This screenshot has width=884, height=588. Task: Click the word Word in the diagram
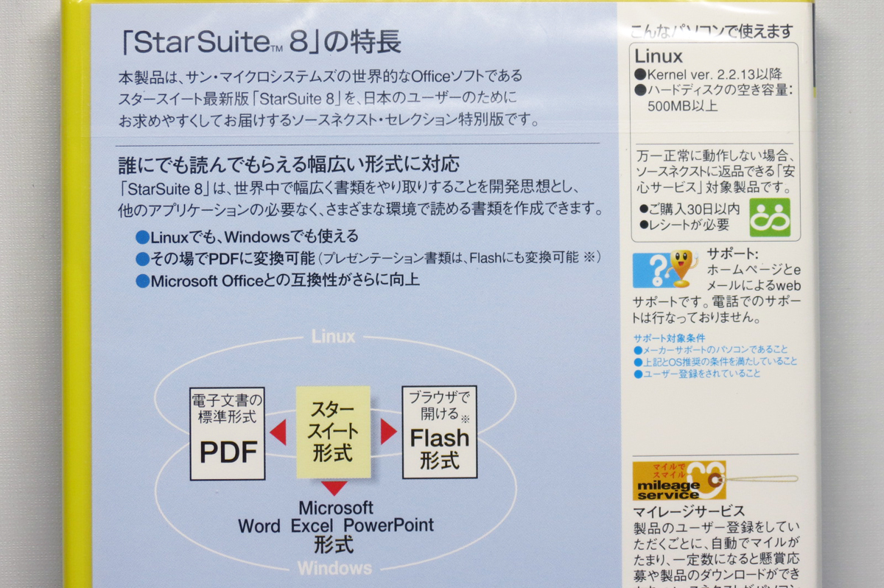coord(259,526)
